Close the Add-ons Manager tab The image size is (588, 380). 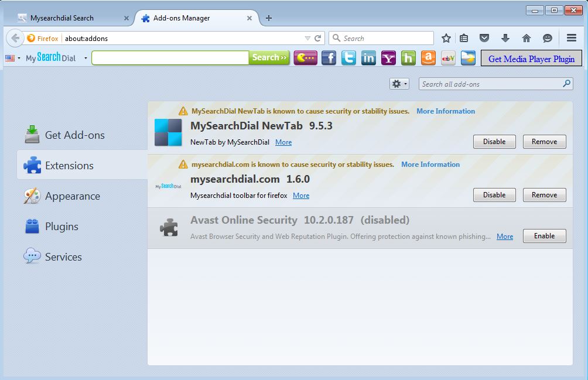[249, 18]
